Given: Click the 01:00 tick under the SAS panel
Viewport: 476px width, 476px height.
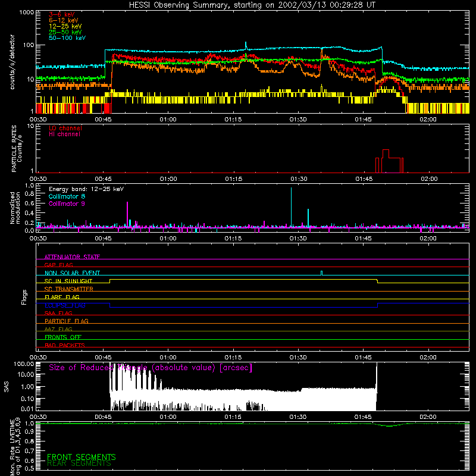Looking at the screenshot, I should pyautogui.click(x=168, y=417).
